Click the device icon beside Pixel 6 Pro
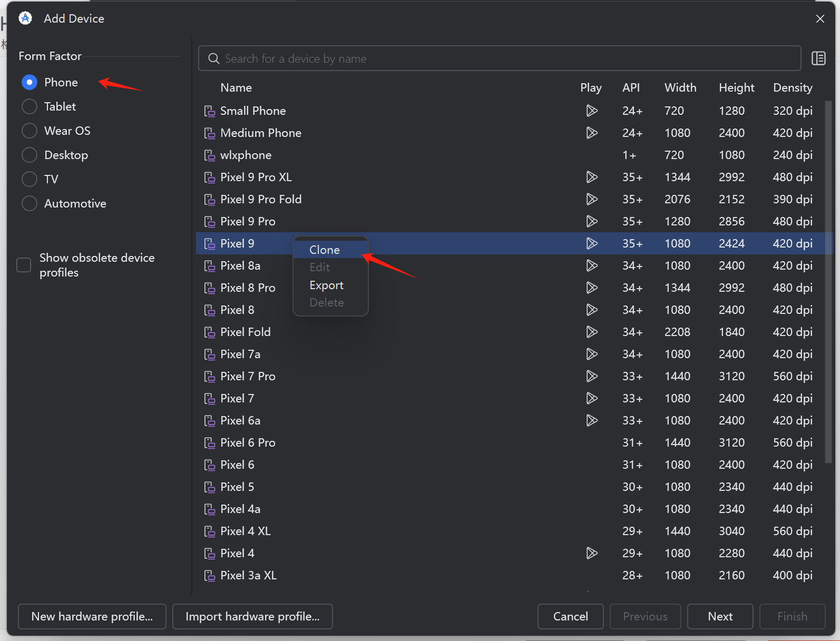The width and height of the screenshot is (840, 641). click(210, 443)
